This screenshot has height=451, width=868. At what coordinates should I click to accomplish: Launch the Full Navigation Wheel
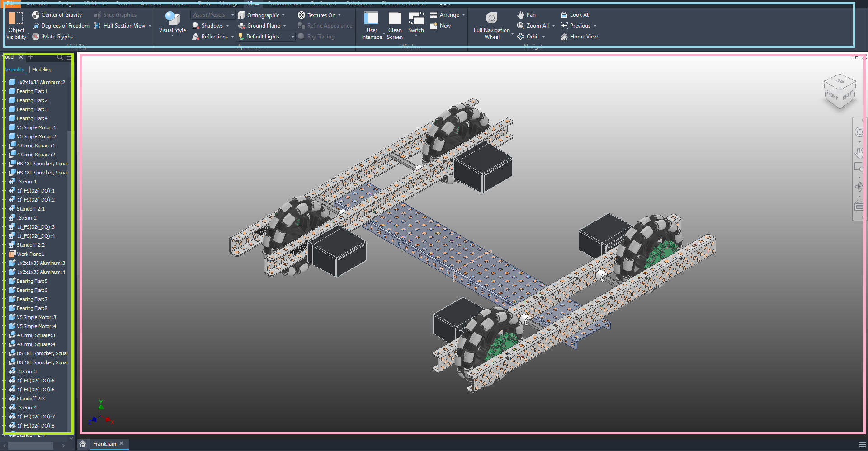click(492, 26)
